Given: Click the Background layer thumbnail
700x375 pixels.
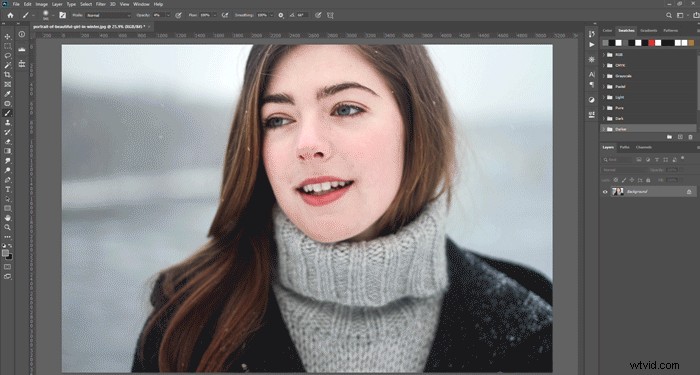Looking at the screenshot, I should coord(617,192).
